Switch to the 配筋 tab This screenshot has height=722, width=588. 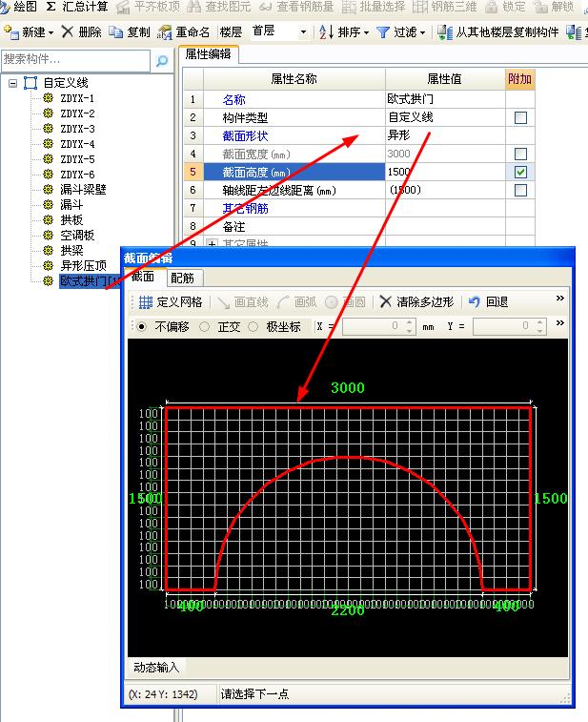coord(183,278)
